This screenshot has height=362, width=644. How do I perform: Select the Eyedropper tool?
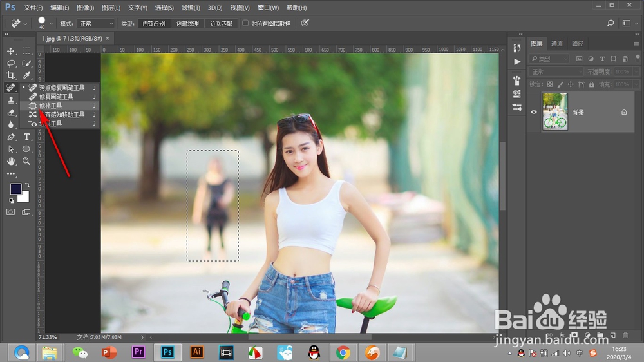[27, 75]
